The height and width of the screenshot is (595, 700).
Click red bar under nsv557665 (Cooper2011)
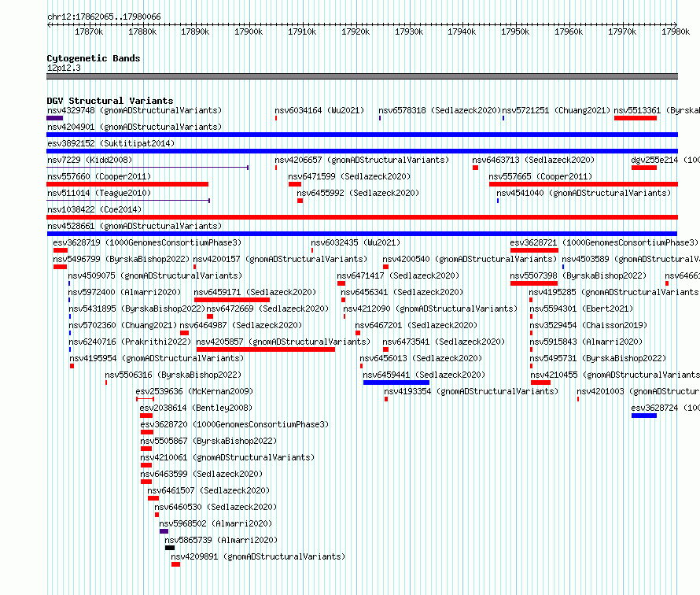[583, 184]
